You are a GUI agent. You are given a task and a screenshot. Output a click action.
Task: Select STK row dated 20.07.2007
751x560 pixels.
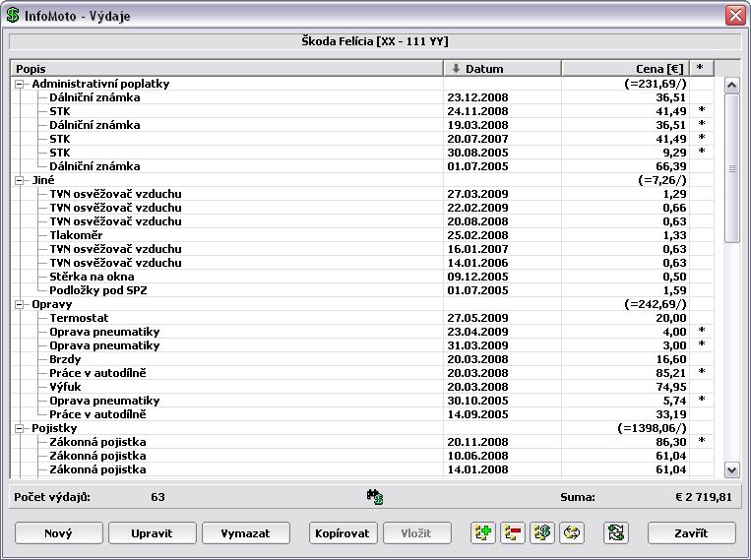click(362, 139)
